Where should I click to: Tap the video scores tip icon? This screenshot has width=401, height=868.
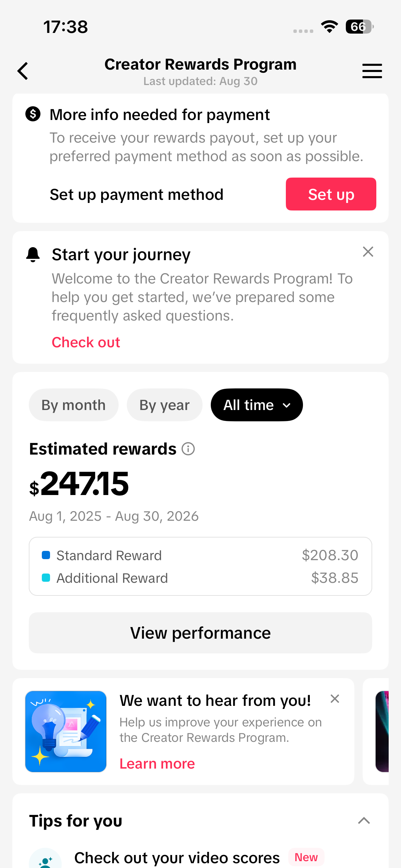tap(45, 858)
